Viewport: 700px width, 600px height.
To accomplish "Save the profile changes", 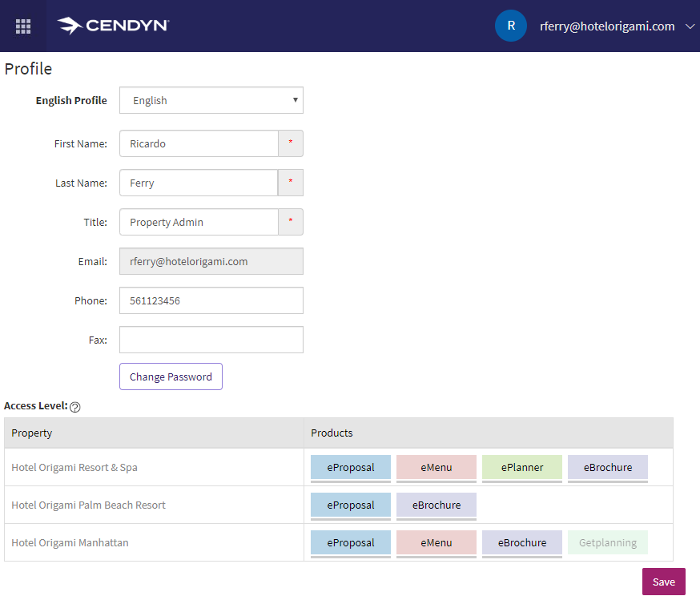I will pyautogui.click(x=664, y=582).
